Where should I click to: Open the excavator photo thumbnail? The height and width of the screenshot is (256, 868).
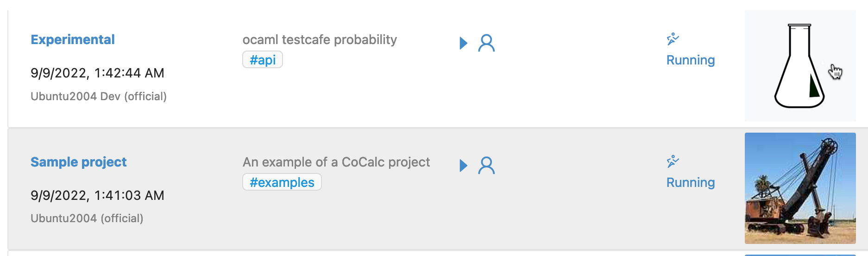(x=800, y=188)
